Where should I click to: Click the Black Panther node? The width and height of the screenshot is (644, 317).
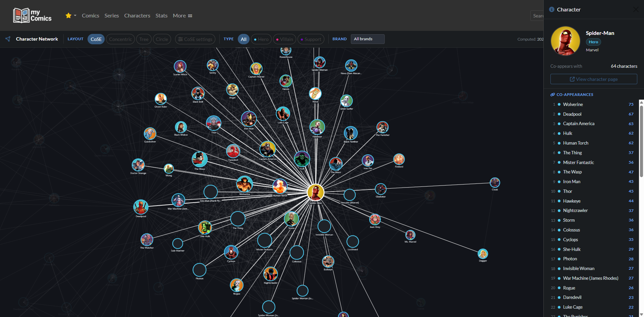pos(351,133)
